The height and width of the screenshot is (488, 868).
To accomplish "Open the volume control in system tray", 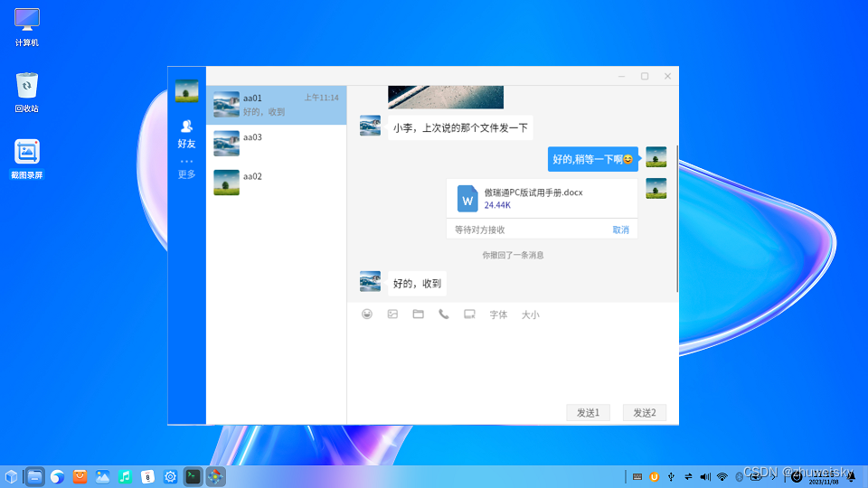I will (705, 477).
